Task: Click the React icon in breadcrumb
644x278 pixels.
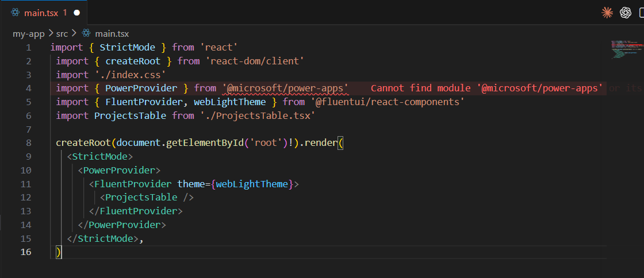Action: click(x=86, y=34)
